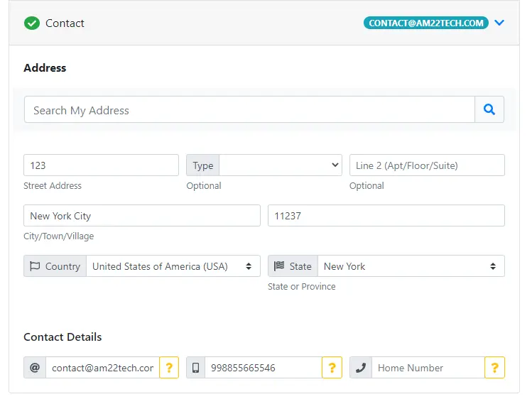Click the @ email icon
Screen dimensions: 532x399
tap(35, 368)
